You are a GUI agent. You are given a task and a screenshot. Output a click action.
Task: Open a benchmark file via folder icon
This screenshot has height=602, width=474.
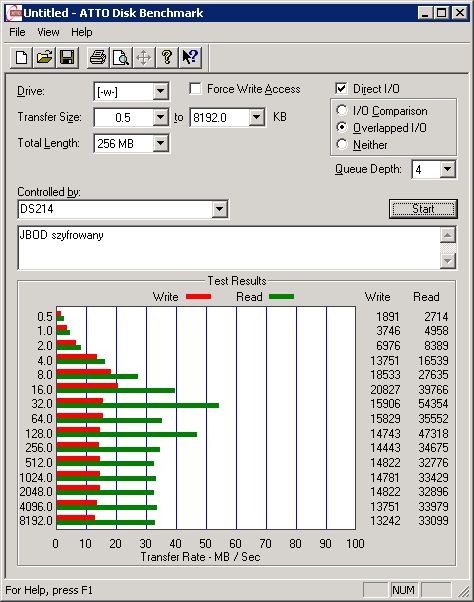coord(44,58)
